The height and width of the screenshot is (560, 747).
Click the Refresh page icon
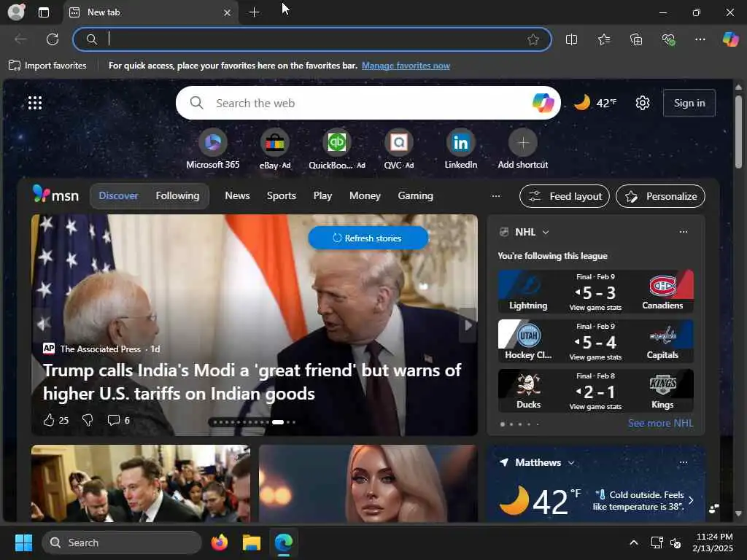pyautogui.click(x=53, y=39)
